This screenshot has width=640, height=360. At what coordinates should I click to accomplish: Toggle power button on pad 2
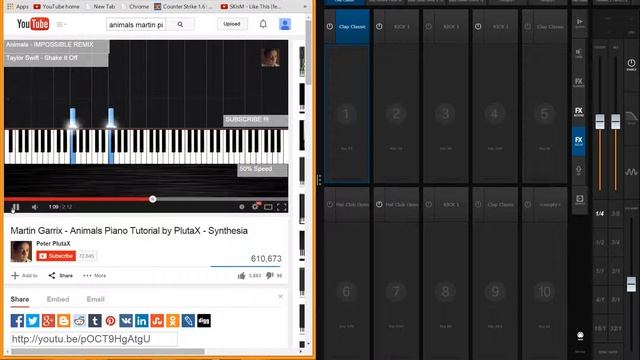379,27
